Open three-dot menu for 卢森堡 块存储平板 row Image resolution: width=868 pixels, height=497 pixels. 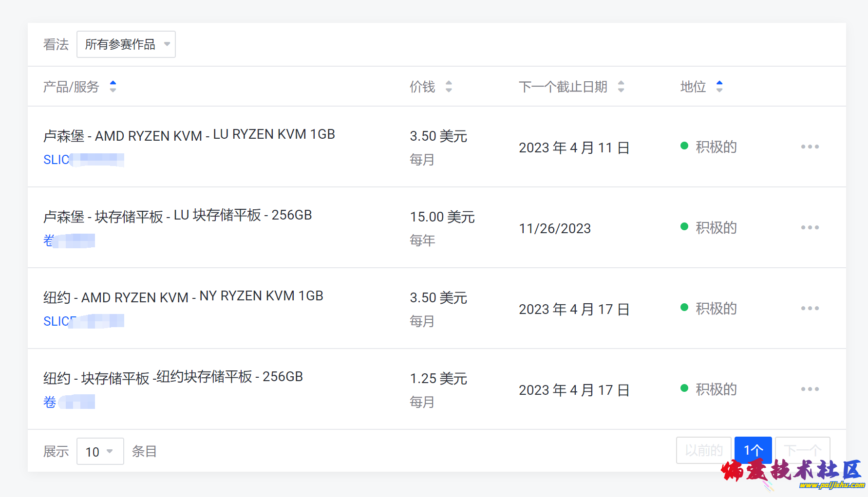tap(810, 227)
